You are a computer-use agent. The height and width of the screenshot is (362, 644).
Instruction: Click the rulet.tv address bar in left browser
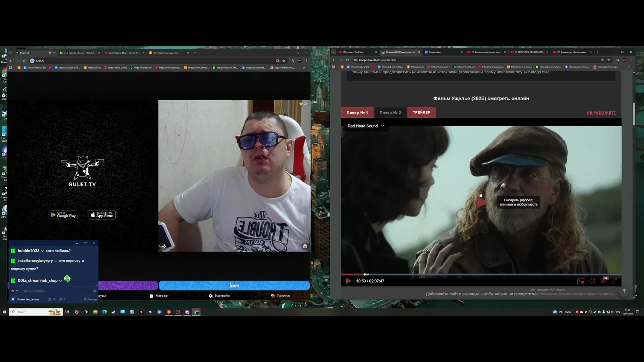[151, 61]
